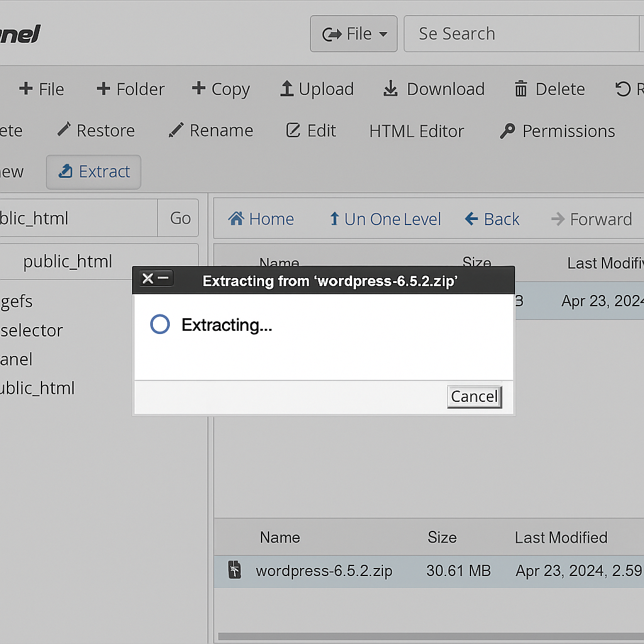Click the zip file icon for wordpress-6.5.2.zip
644x644 pixels.
[235, 570]
